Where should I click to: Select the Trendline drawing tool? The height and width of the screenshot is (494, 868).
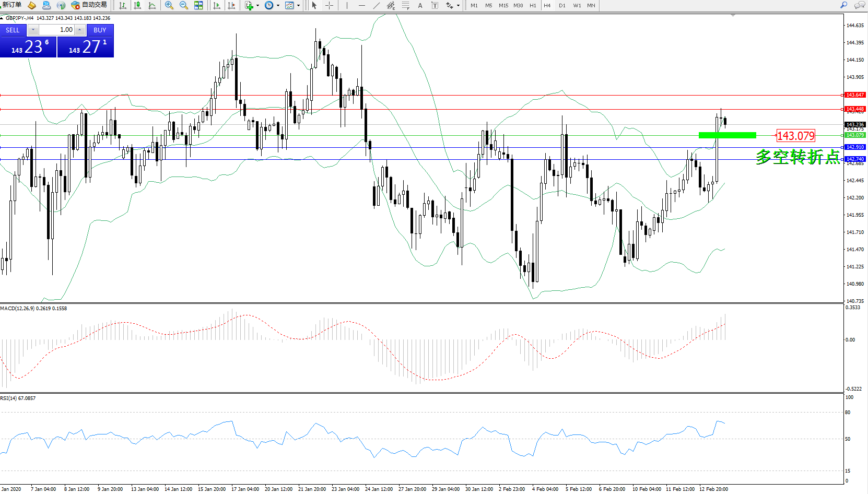[x=376, y=5]
